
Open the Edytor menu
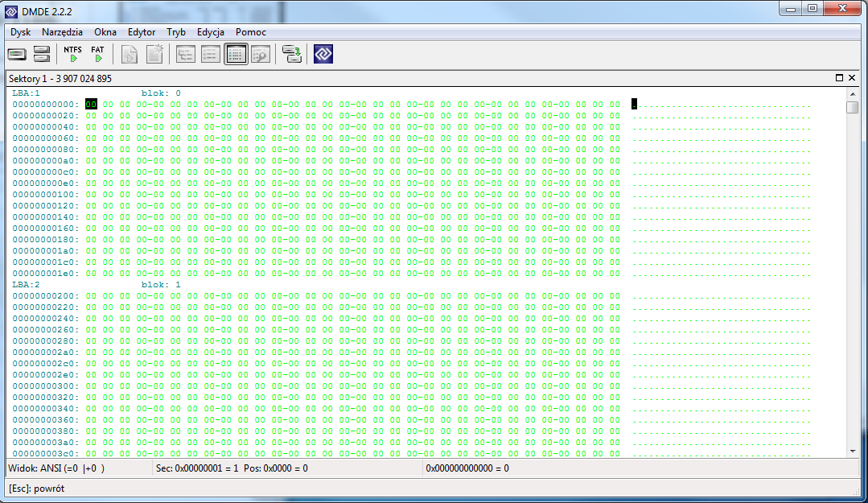click(x=141, y=32)
